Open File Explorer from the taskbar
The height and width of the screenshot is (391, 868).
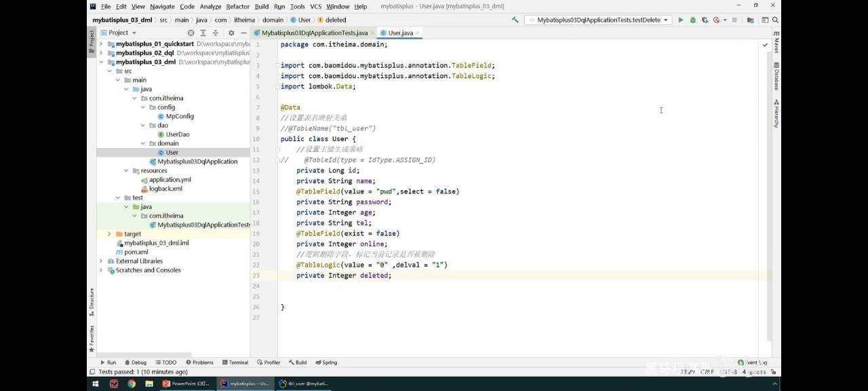click(148, 384)
